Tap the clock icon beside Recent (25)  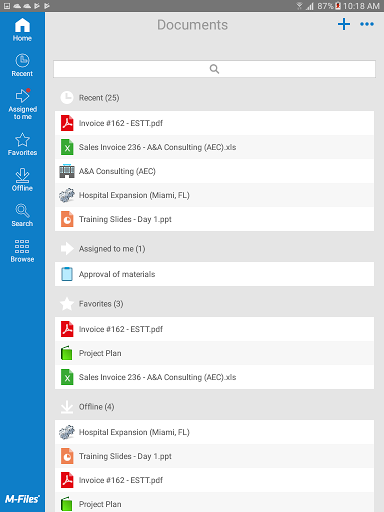pos(67,98)
